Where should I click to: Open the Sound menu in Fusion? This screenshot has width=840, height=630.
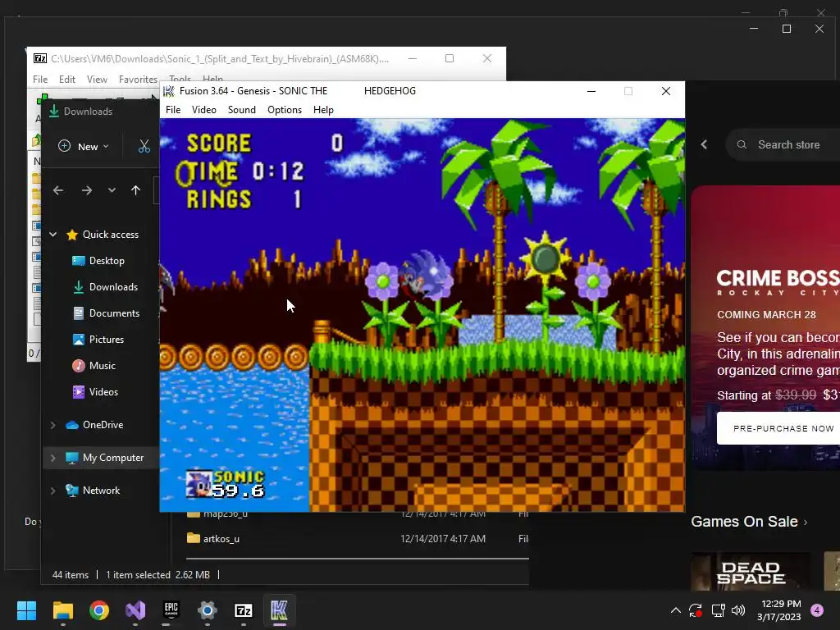tap(242, 110)
